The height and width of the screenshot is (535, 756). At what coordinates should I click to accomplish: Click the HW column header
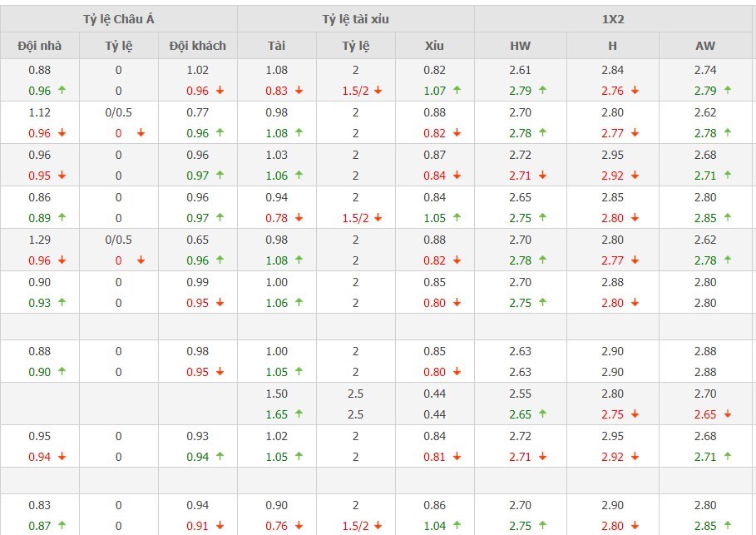[x=520, y=46]
